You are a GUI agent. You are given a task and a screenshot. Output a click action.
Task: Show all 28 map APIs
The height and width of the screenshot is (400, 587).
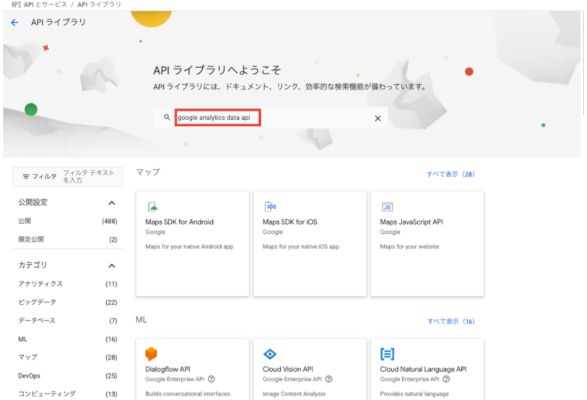[451, 174]
